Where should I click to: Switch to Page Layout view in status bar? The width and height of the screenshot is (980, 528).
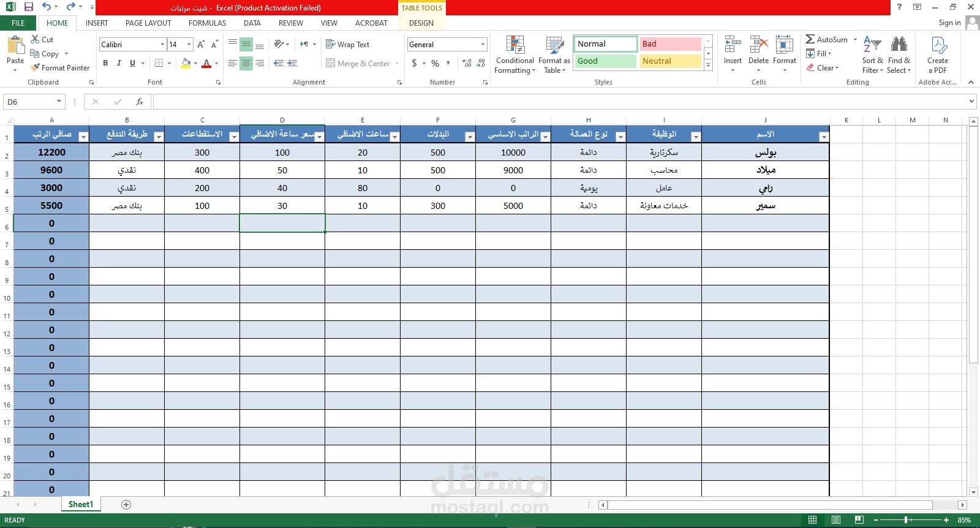[x=836, y=520]
